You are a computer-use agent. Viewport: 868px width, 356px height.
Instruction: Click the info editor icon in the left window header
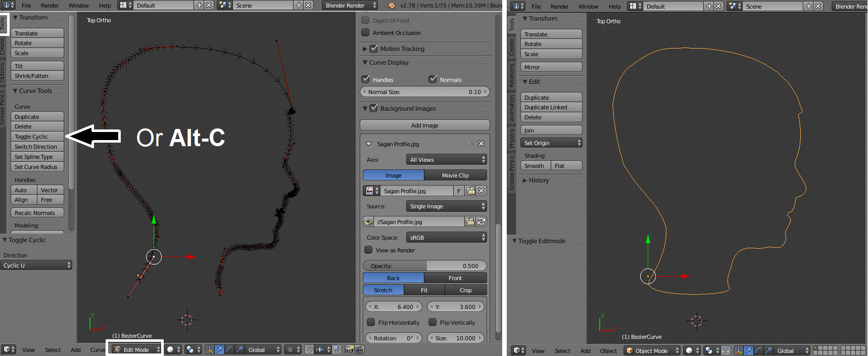[x=9, y=5]
